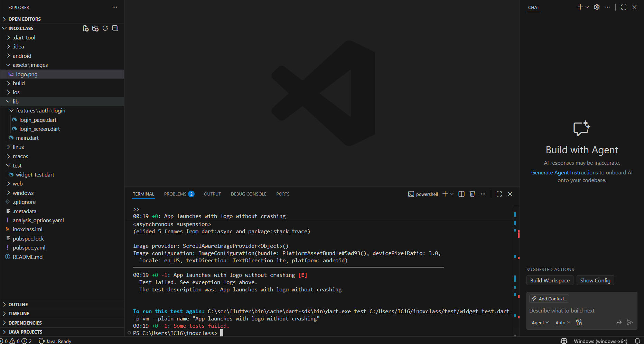Click the delegate arrow next to send
This screenshot has height=344, width=644.
coord(619,322)
